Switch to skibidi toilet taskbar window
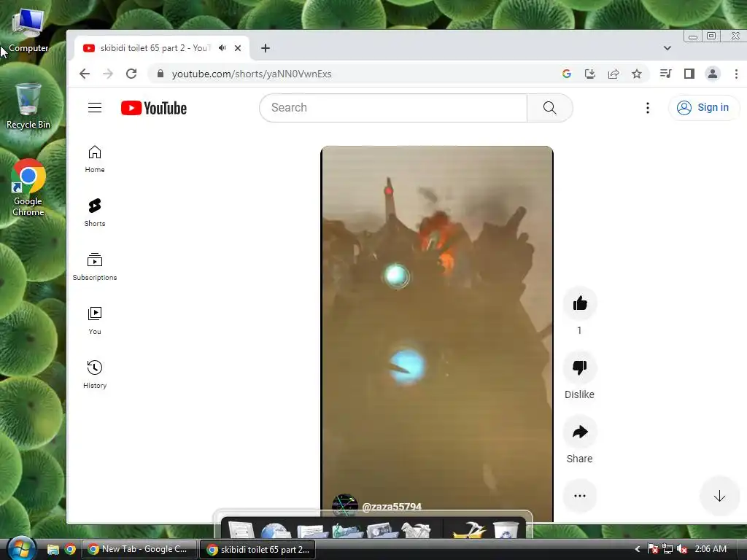 [258, 549]
